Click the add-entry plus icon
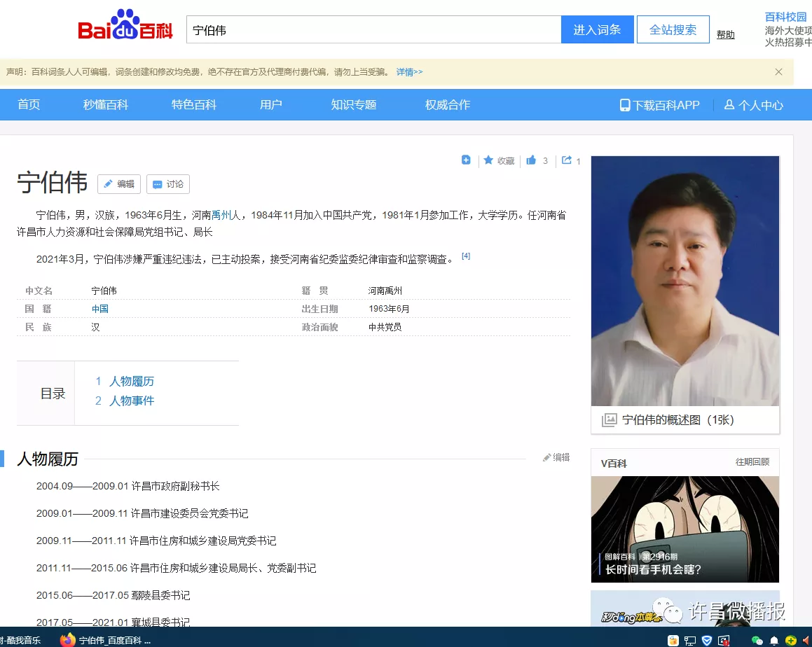Screen dimensions: 812x647 tap(466, 160)
